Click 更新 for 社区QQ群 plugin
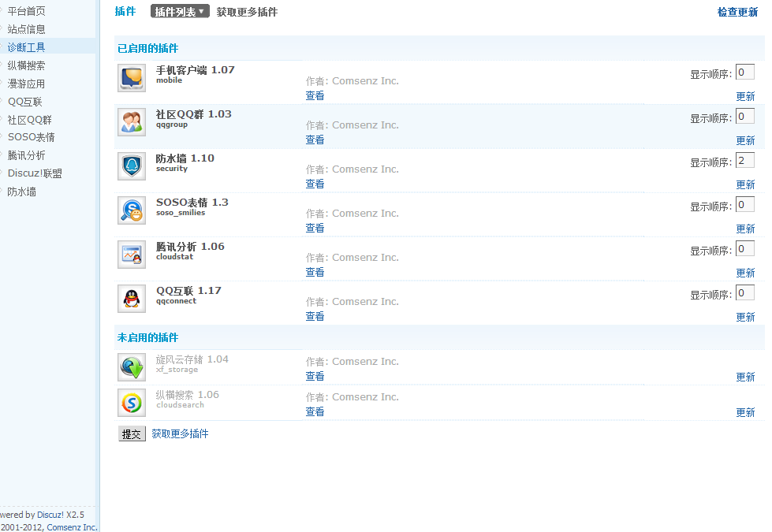The width and height of the screenshot is (772, 532). click(745, 141)
